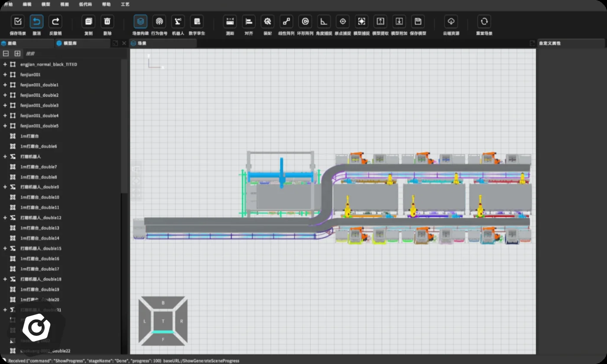Image resolution: width=607 pixels, height=364 pixels.
Task: Click the 保存场景 save scene icon
Action: click(17, 22)
